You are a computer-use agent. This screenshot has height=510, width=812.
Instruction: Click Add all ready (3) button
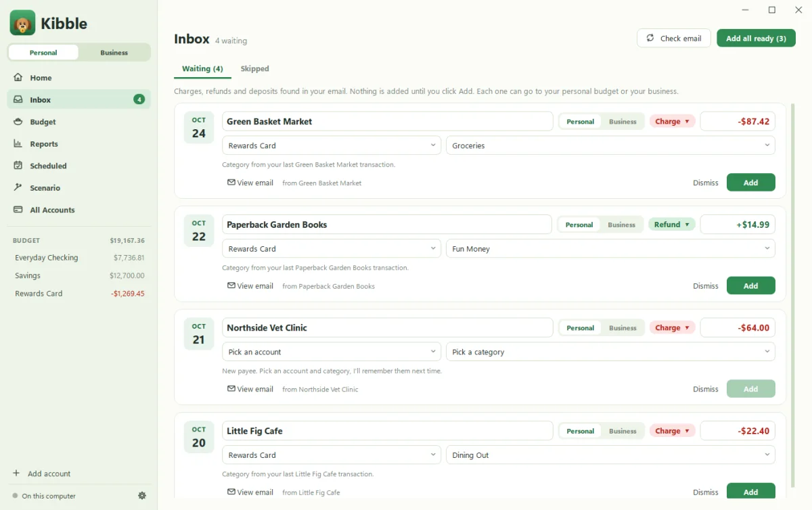[x=756, y=38]
